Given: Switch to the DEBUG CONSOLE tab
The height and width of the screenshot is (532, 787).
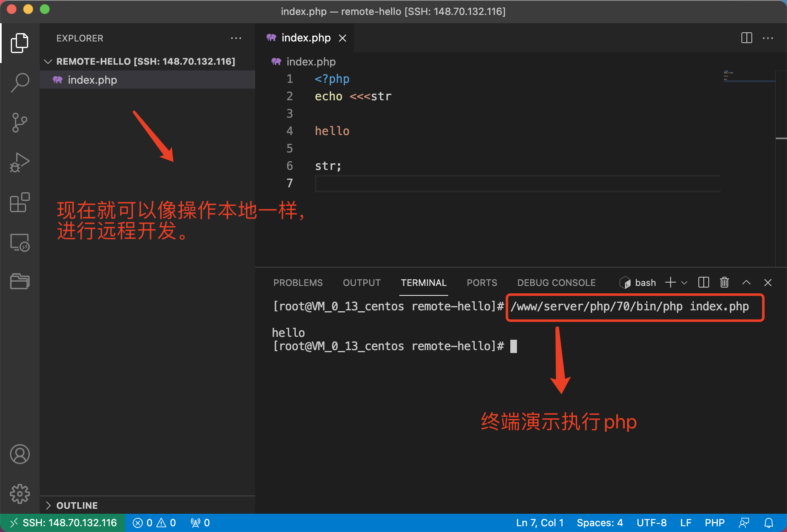Looking at the screenshot, I should 556,283.
